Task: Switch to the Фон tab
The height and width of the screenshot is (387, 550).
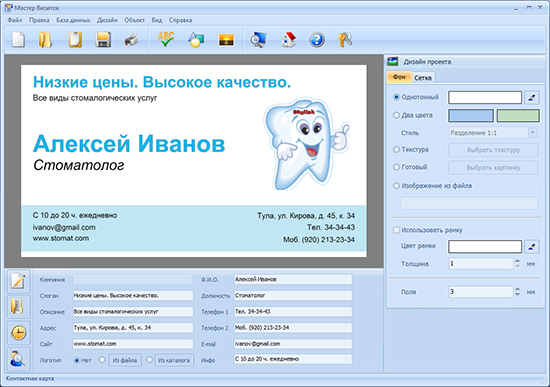Action: point(399,77)
